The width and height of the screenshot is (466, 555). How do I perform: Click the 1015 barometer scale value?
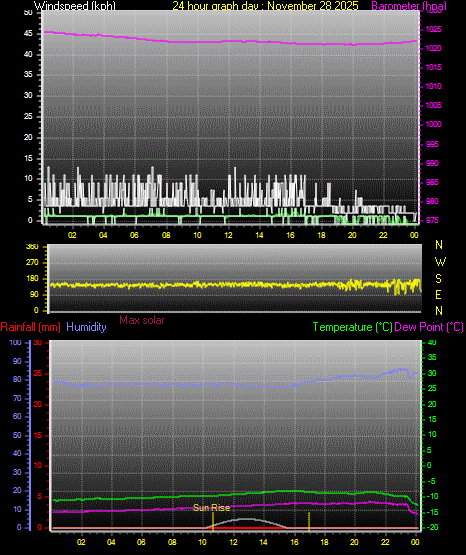pos(433,67)
